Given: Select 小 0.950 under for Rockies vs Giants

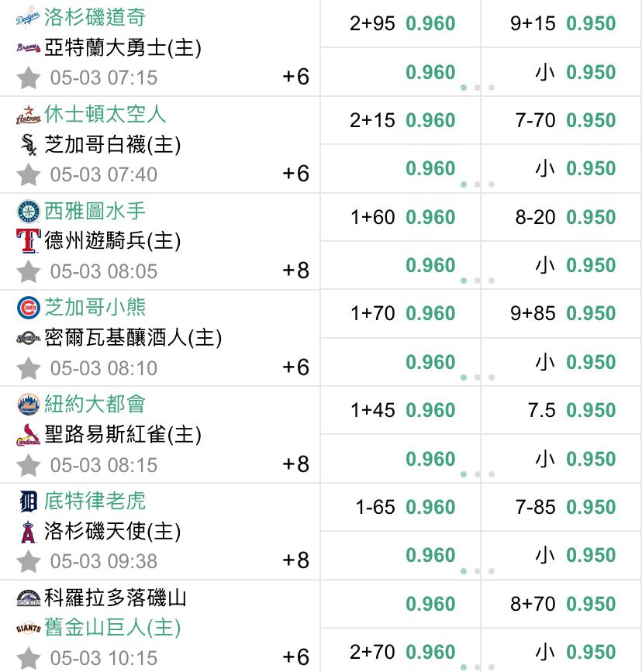Looking at the screenshot, I should (561, 653).
